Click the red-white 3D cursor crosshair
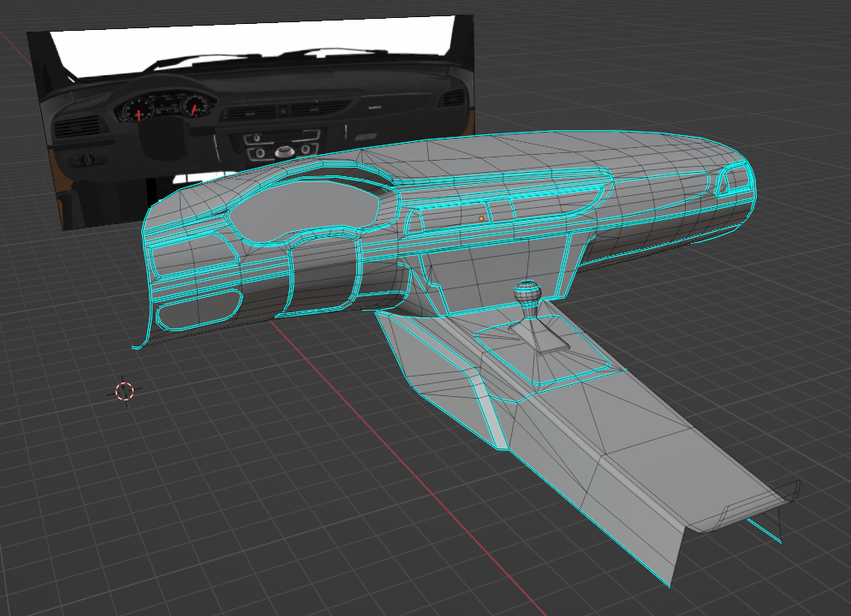Viewport: 851px width, 616px height. (125, 390)
